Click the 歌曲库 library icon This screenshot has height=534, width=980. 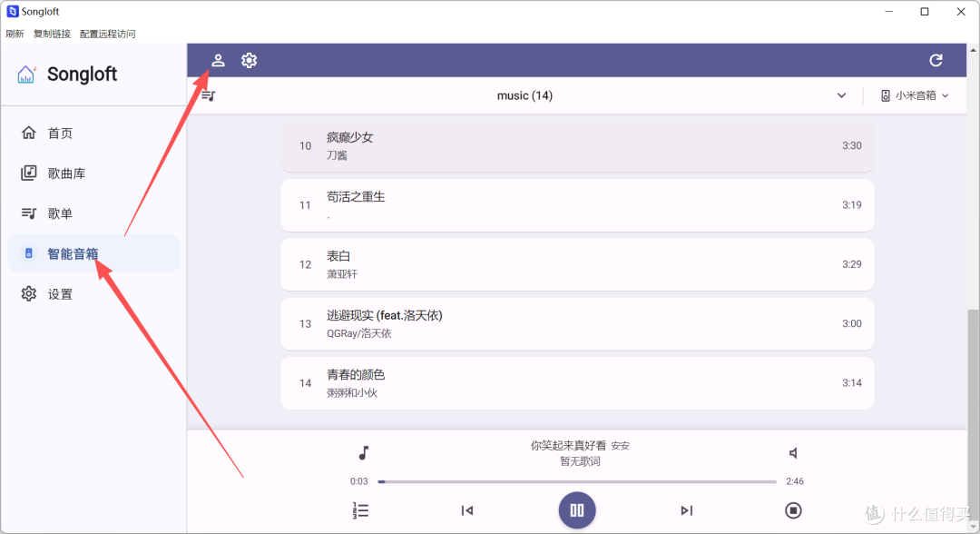(x=29, y=173)
